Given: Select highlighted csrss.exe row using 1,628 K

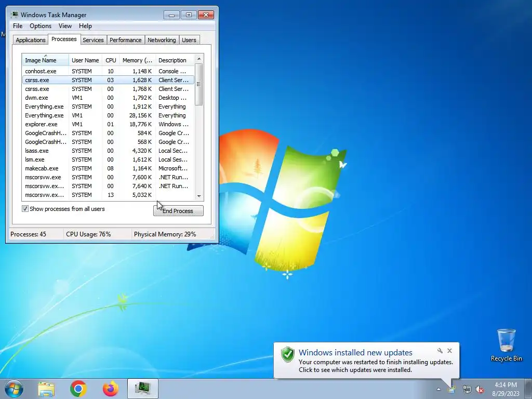Looking at the screenshot, I should click(108, 80).
